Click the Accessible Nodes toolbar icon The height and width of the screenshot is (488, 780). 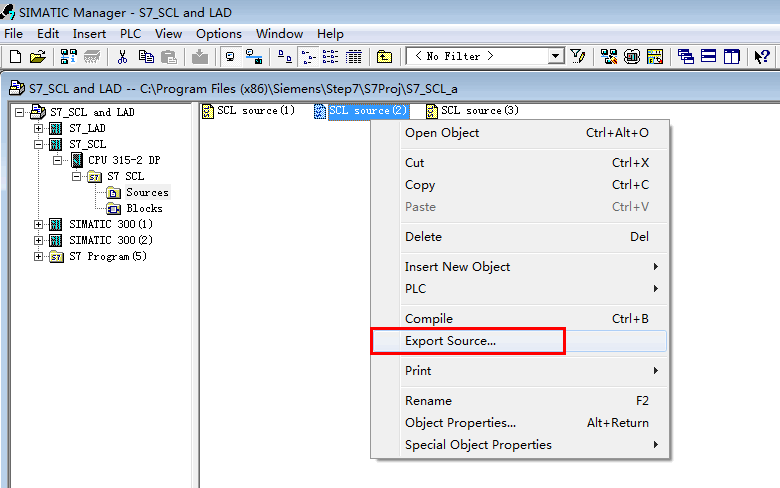[x=69, y=57]
